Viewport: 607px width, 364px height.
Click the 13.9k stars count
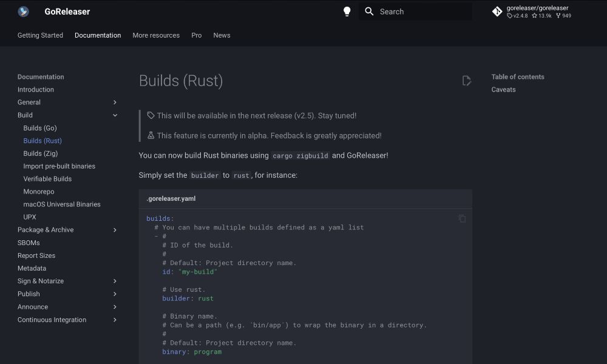[541, 16]
